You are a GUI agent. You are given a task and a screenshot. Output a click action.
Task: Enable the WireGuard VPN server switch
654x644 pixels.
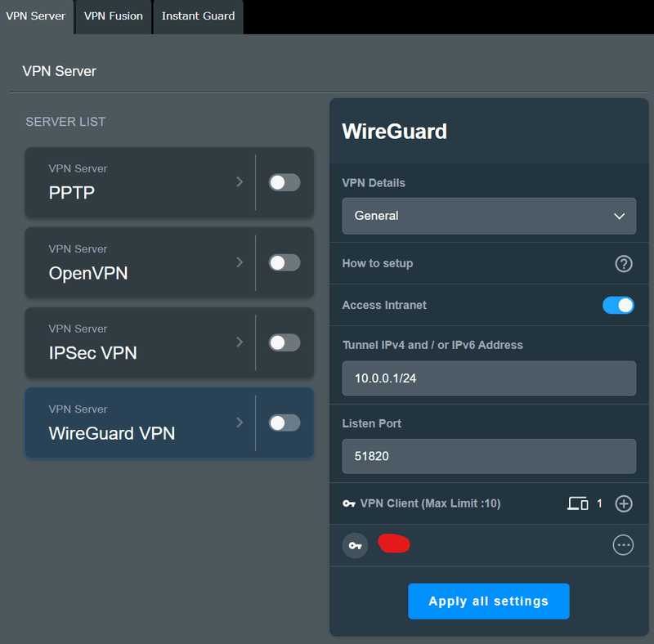pos(284,423)
